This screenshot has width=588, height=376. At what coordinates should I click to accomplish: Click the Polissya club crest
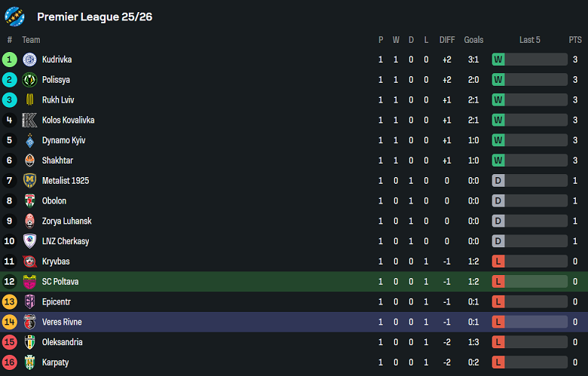click(29, 80)
